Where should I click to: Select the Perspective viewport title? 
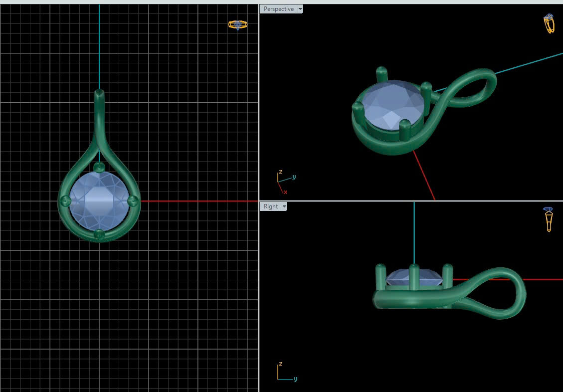click(x=278, y=9)
